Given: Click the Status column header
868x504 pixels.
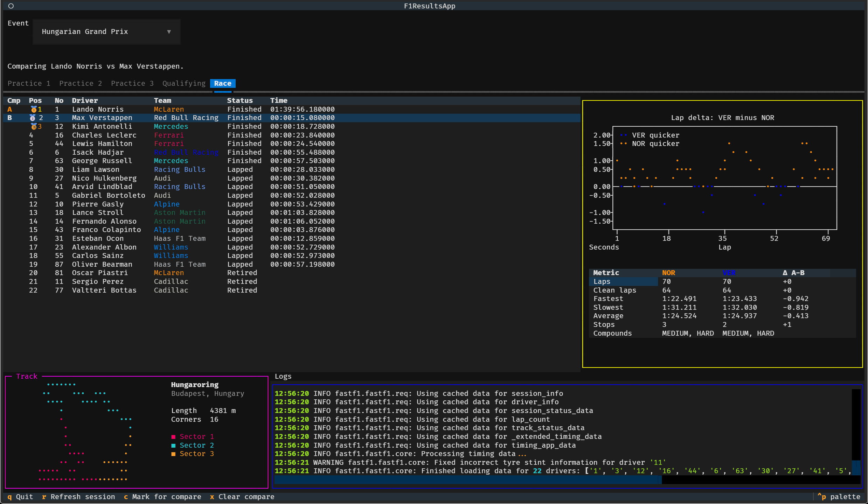Looking at the screenshot, I should [240, 100].
